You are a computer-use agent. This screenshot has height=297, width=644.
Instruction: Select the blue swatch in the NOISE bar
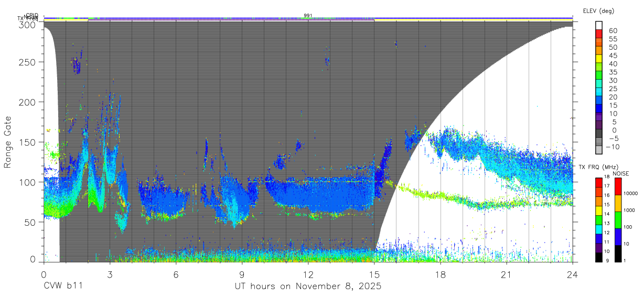point(618,236)
